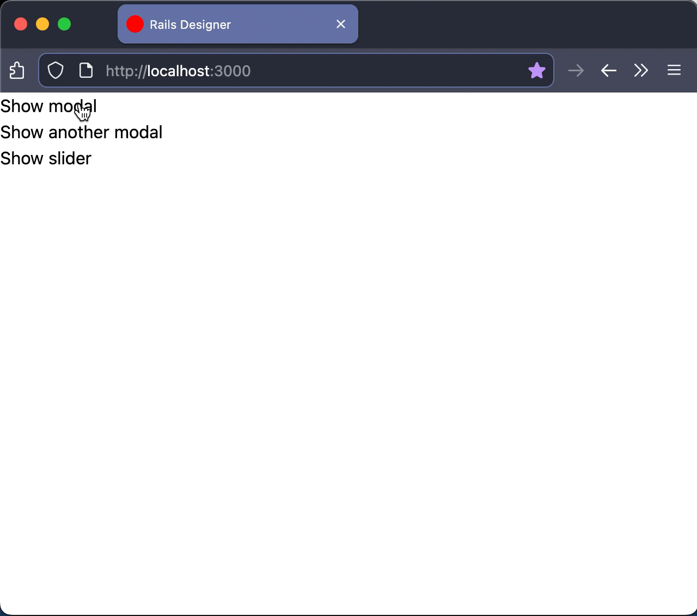Viewport: 697px width, 616px height.
Task: Click the site information page icon
Action: [x=86, y=71]
